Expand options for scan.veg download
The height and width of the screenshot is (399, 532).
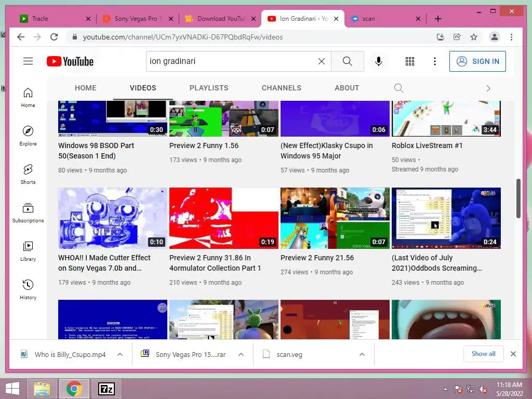pyautogui.click(x=362, y=354)
